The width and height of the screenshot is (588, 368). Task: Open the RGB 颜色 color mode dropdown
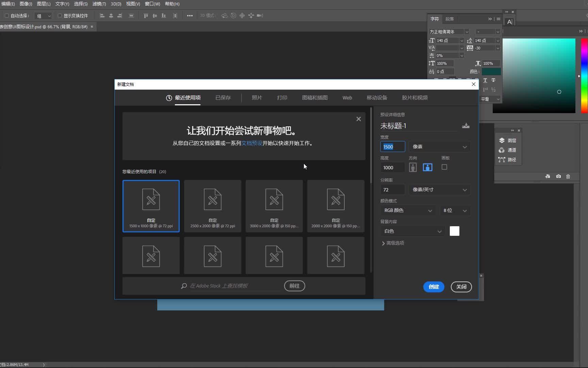click(x=408, y=211)
